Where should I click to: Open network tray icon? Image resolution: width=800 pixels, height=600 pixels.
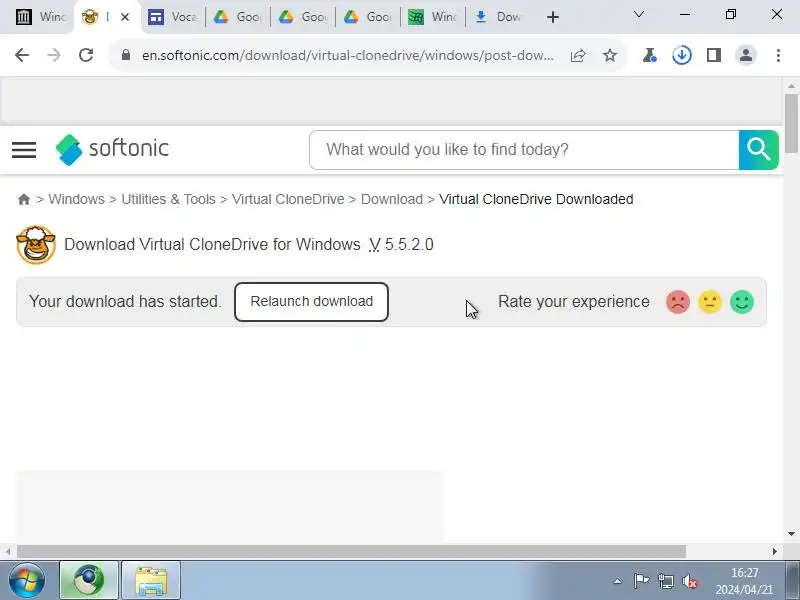665,581
